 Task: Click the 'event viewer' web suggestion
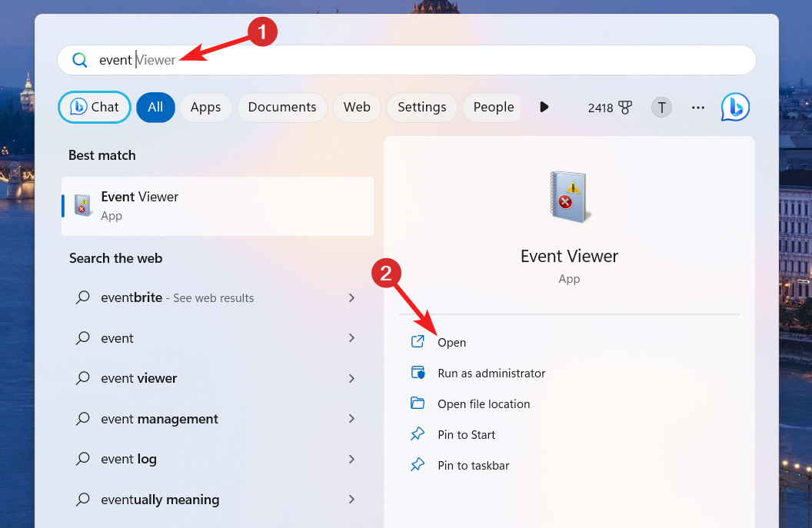point(218,378)
